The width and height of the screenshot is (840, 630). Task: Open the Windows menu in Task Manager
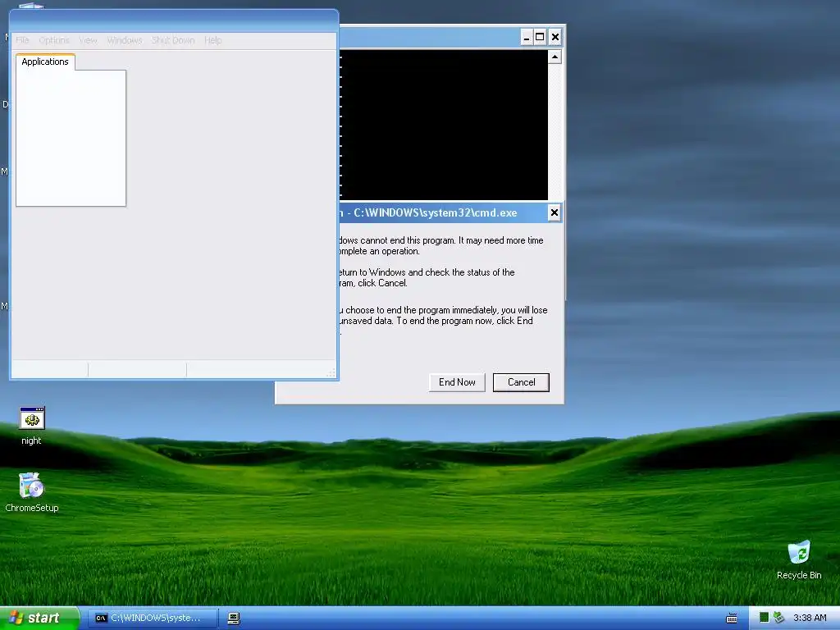click(125, 40)
